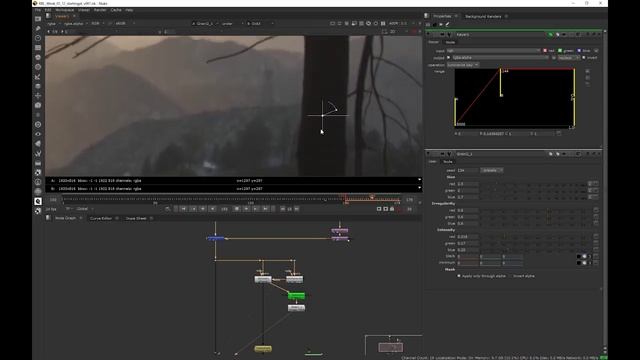This screenshot has width=640, height=360.
Task: Toggle the output channel checkbox in Keyer1
Action: 449,58
